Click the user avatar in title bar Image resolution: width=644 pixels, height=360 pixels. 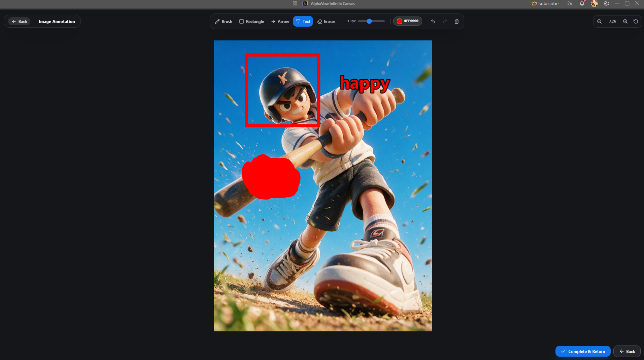(x=594, y=3)
